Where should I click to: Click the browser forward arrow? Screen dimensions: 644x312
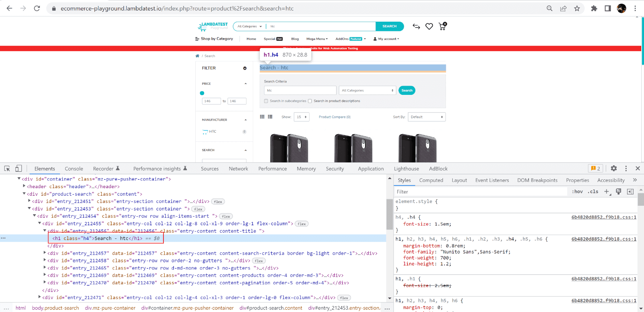(23, 8)
